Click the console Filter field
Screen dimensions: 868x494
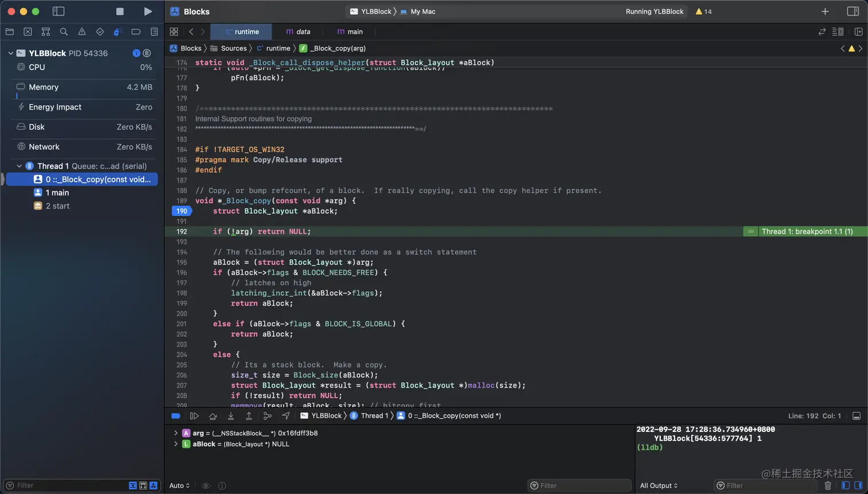click(765, 486)
